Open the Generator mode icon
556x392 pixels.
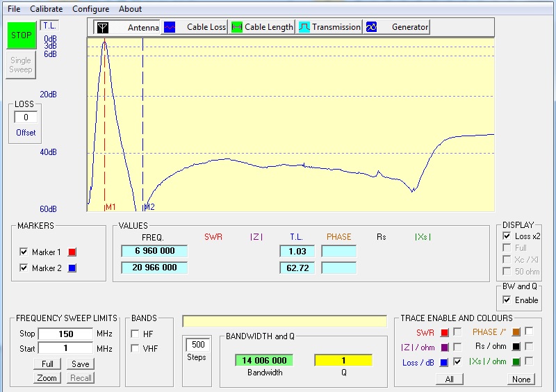coord(371,27)
